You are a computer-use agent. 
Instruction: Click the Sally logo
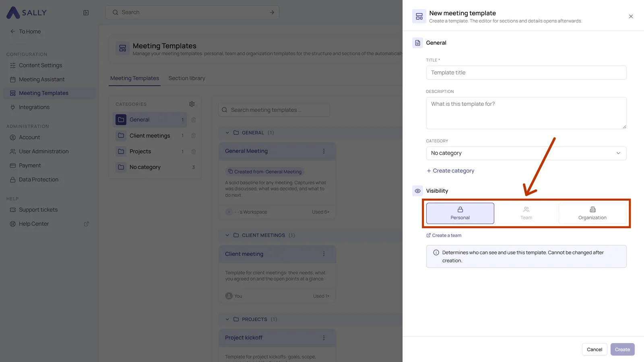click(27, 12)
